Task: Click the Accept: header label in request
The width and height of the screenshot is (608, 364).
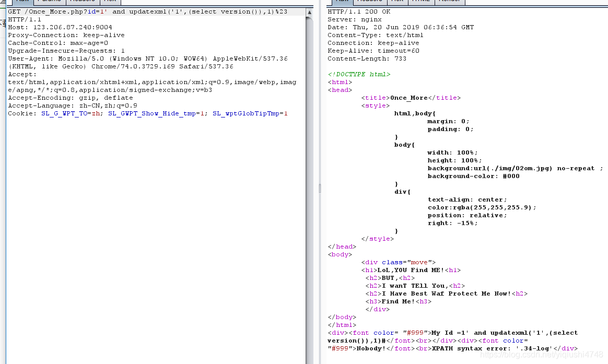Action: [22, 74]
